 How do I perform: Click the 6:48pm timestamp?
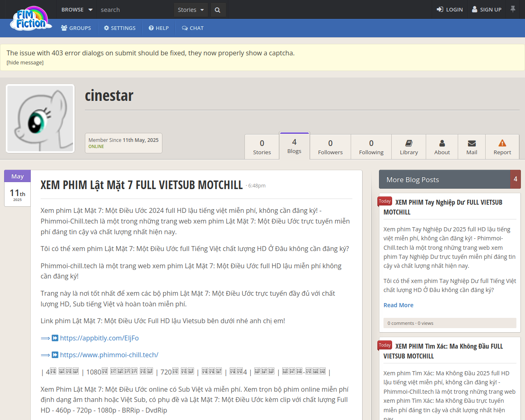click(x=257, y=186)
